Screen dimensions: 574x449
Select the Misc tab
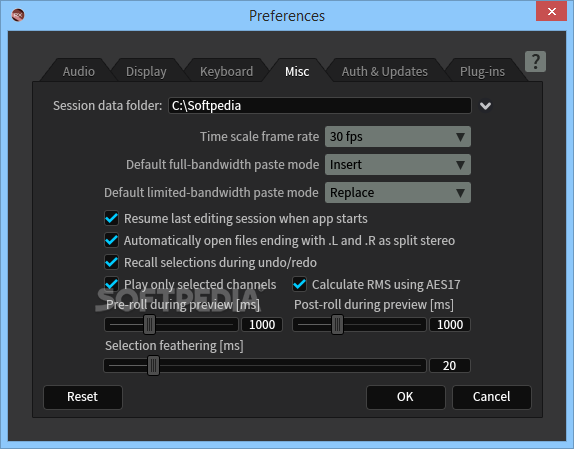(x=297, y=71)
